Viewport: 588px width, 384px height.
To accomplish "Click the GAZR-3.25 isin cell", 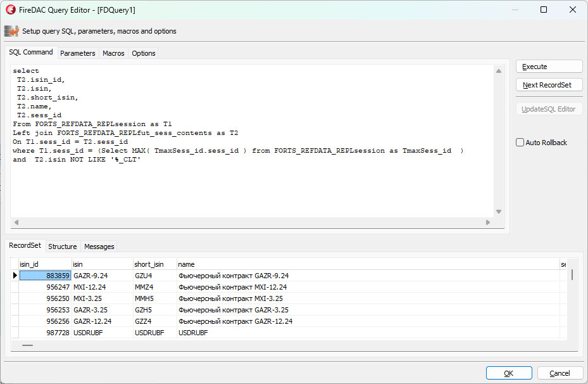I will pos(103,310).
